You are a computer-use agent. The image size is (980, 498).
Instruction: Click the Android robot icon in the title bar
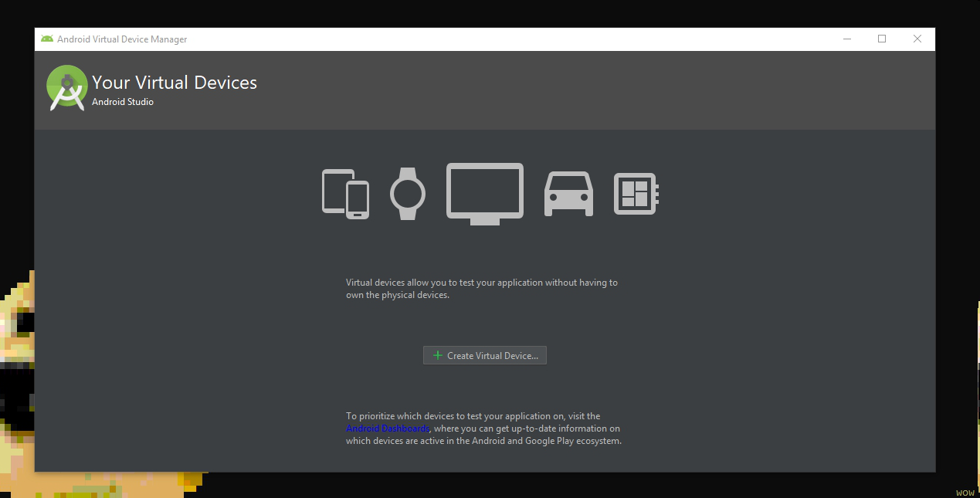tap(48, 39)
